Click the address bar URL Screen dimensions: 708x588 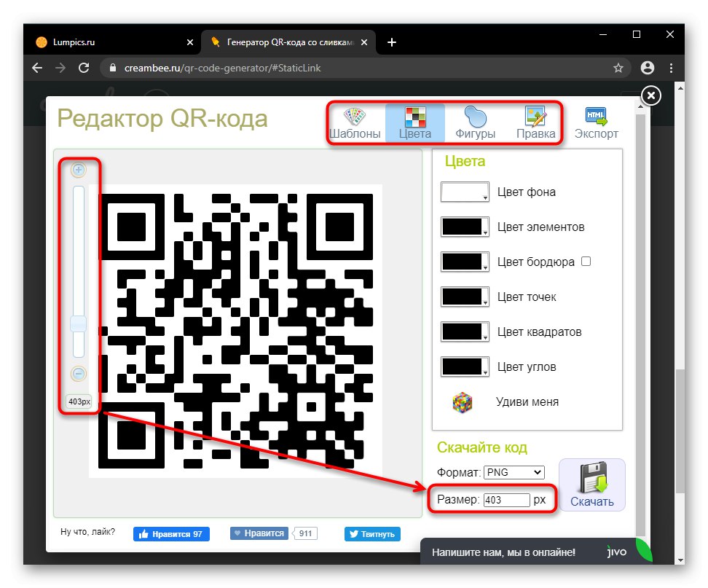point(223,68)
